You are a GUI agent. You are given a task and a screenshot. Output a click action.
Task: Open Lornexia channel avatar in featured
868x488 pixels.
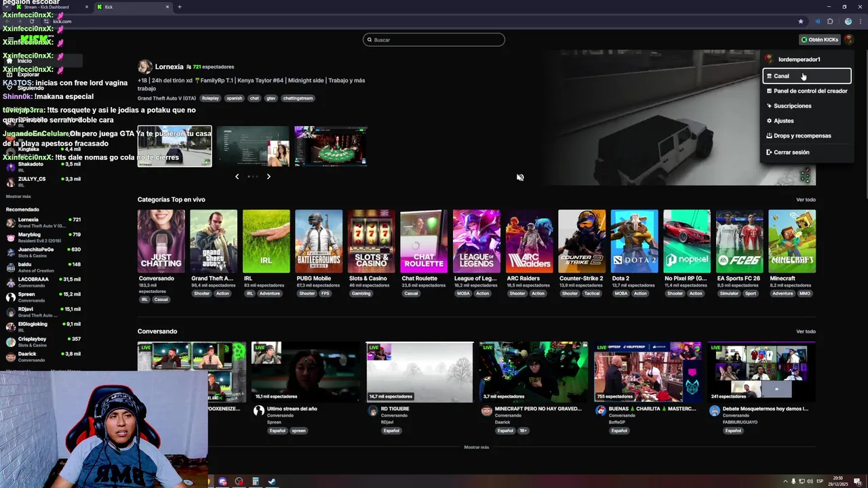[x=144, y=66]
